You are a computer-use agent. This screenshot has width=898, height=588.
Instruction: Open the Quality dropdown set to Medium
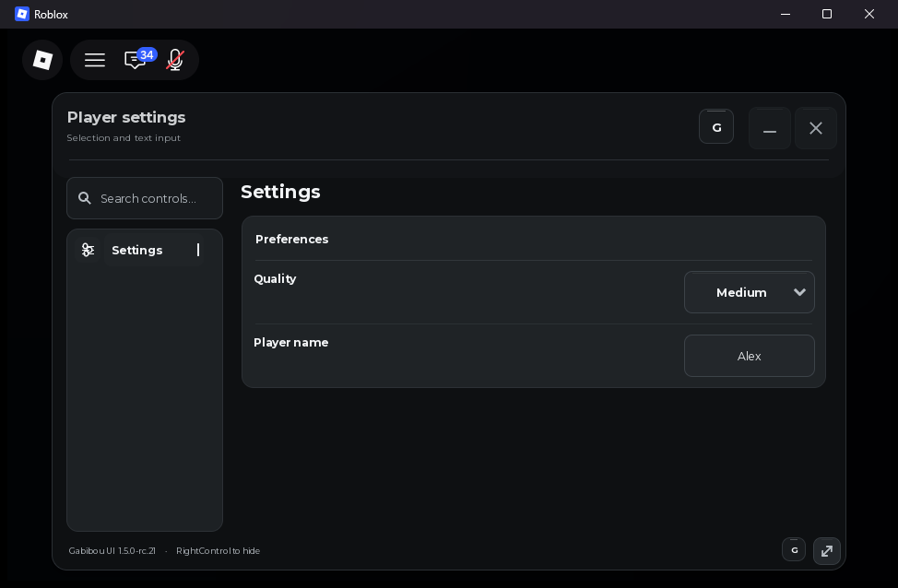coord(749,292)
